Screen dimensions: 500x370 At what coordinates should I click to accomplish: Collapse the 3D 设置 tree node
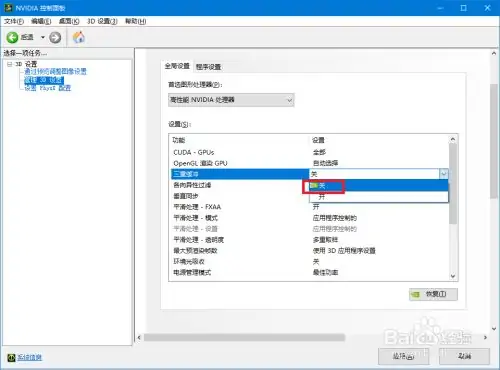coord(9,64)
